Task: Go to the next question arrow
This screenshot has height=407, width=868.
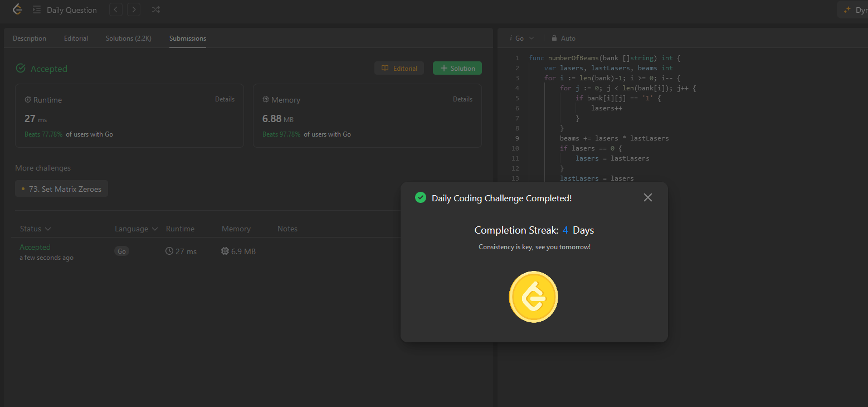Action: point(134,9)
